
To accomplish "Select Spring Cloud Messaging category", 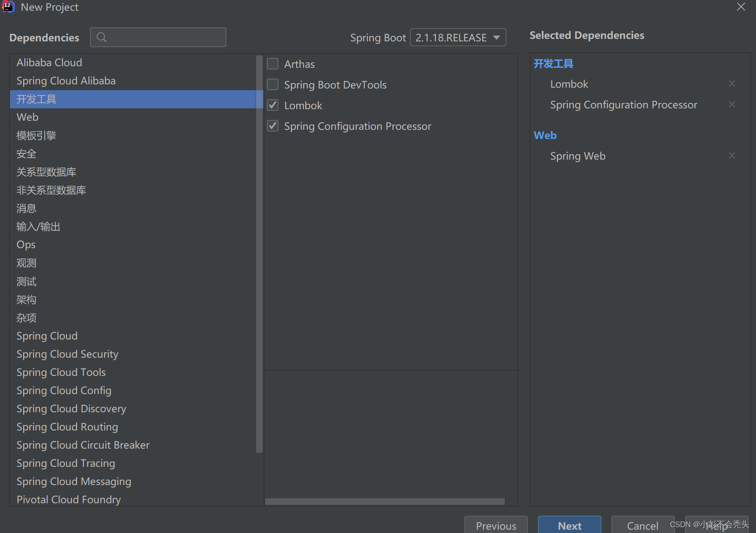I will click(x=133, y=481).
